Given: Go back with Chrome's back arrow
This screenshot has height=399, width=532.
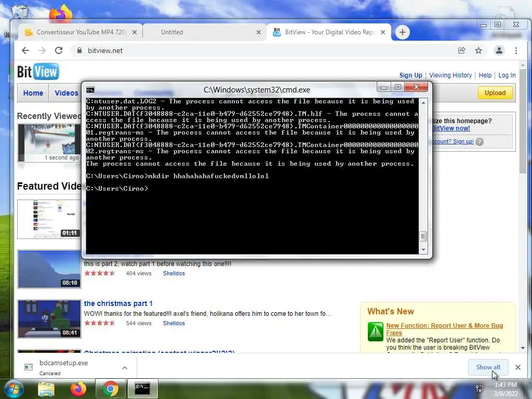Looking at the screenshot, I should point(25,50).
